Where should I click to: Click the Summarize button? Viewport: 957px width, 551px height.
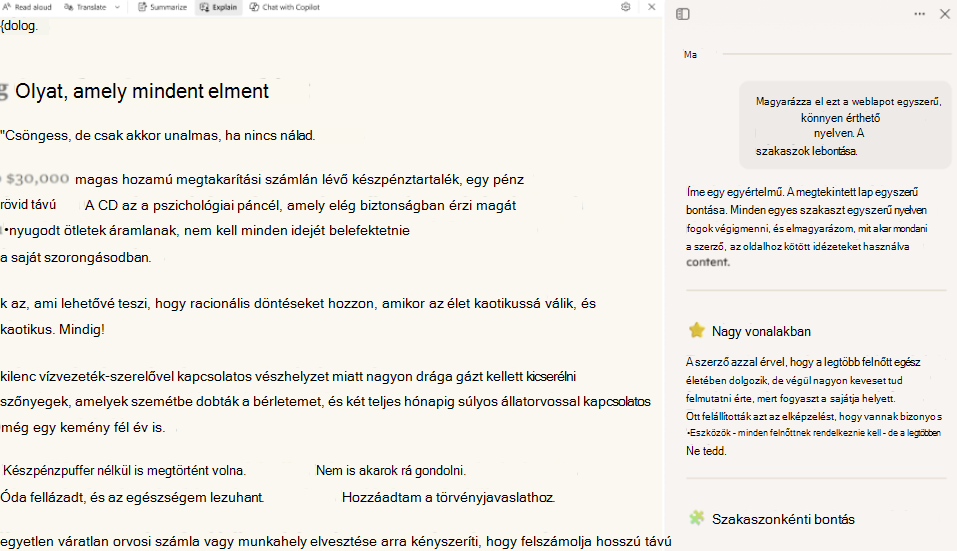coord(162,7)
